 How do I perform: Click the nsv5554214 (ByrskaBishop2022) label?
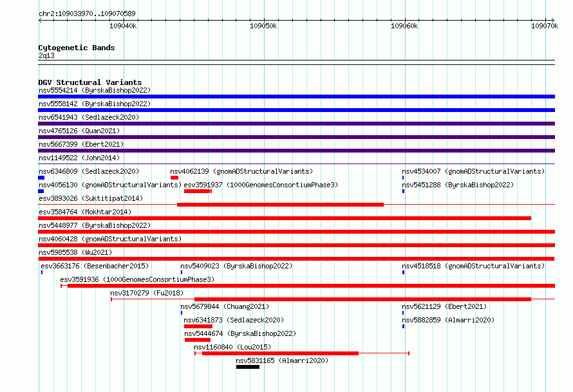pyautogui.click(x=95, y=90)
